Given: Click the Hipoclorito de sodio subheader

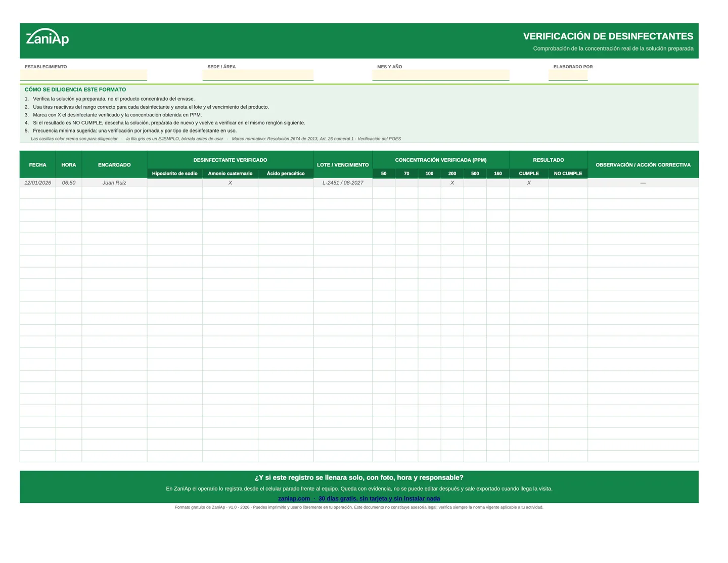Looking at the screenshot, I should (175, 174).
